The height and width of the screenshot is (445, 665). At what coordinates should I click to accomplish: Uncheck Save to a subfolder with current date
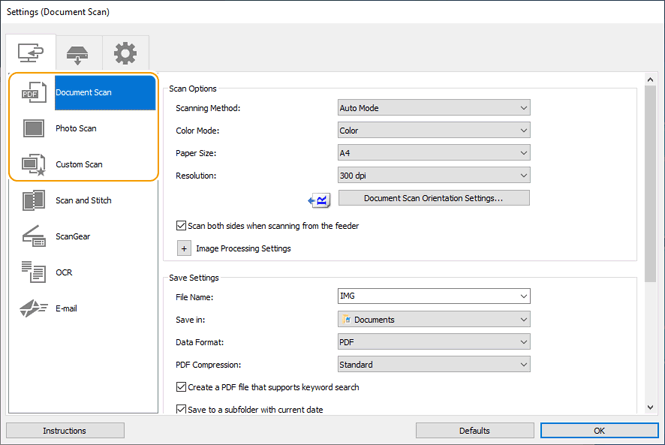coord(181,409)
